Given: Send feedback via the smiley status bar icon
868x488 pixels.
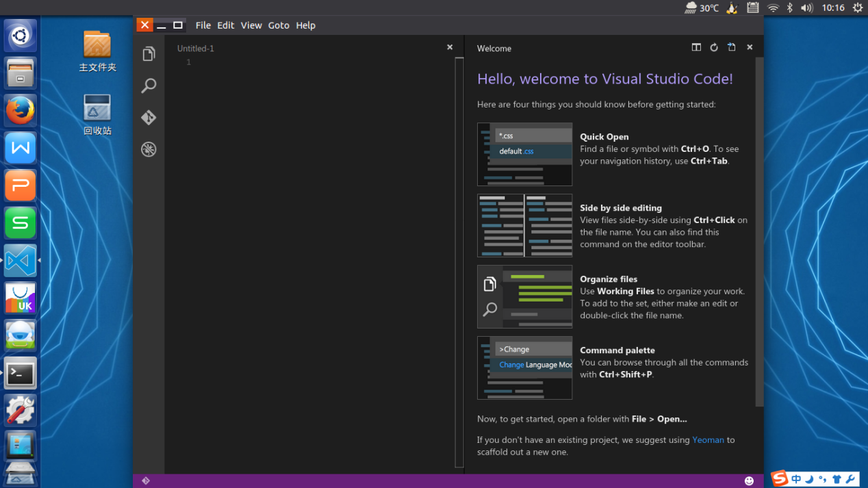Looking at the screenshot, I should (750, 480).
